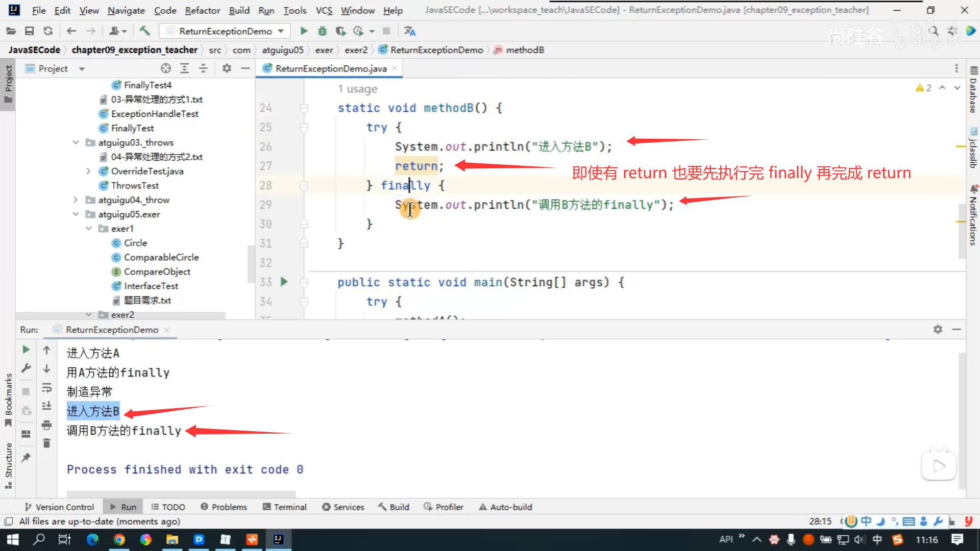This screenshot has height=551, width=980.
Task: Click the Build hammer icon
Action: (x=144, y=31)
